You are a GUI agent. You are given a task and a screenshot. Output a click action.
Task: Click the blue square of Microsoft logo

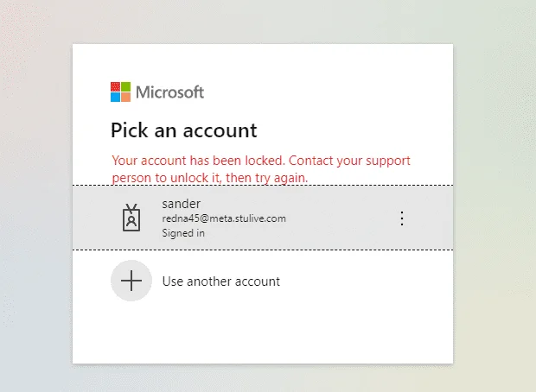click(115, 97)
